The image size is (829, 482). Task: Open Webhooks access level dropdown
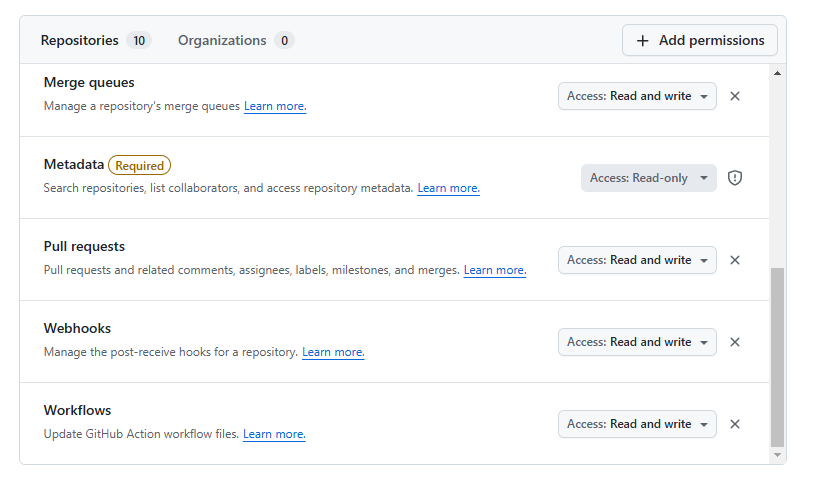637,342
